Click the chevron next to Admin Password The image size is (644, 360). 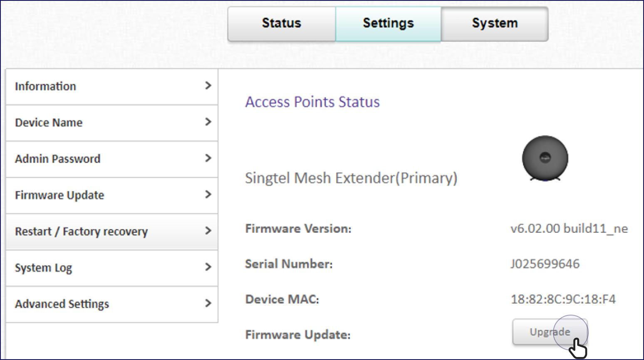point(208,158)
